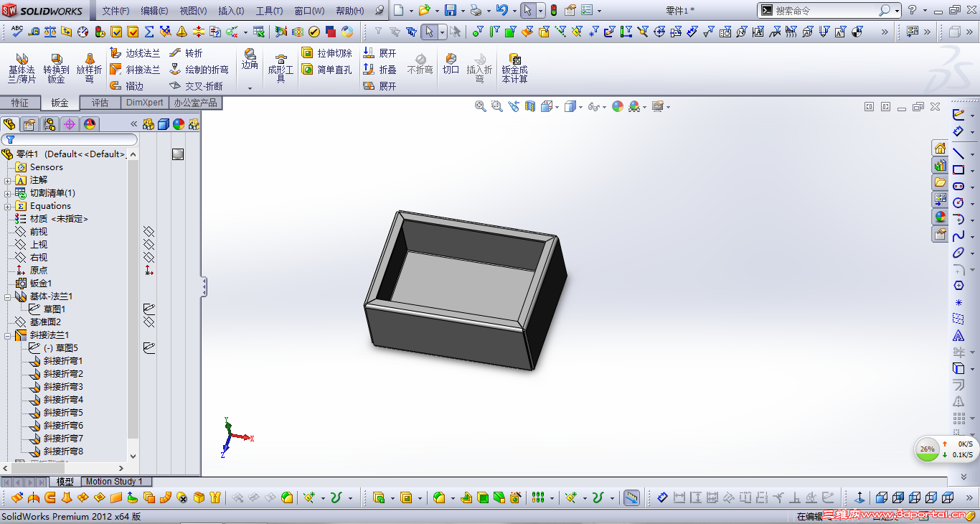Toggle visibility of 草图1 in display pane
This screenshot has height=524, width=980.
coord(149,309)
